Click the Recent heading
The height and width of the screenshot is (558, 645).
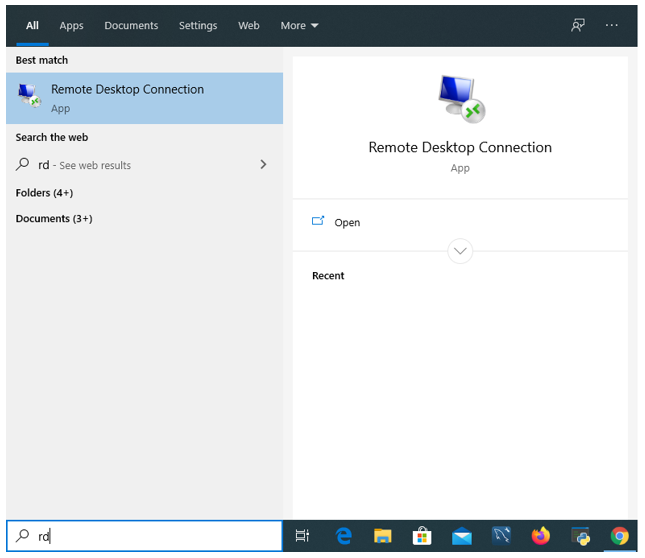pyautogui.click(x=328, y=276)
